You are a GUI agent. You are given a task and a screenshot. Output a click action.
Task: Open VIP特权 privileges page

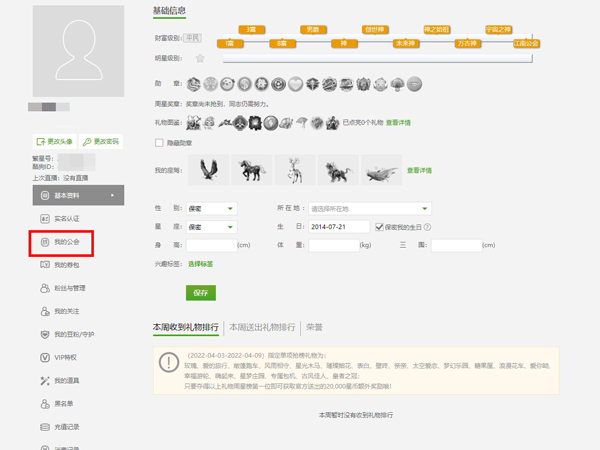click(67, 357)
